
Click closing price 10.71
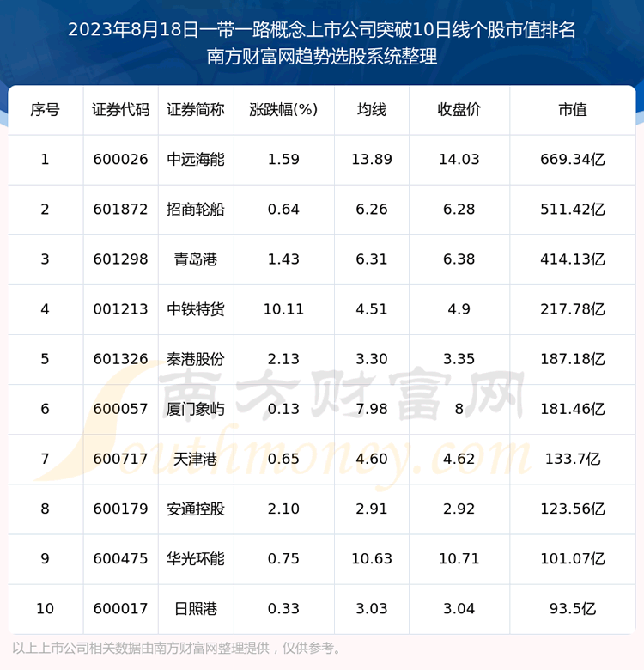click(459, 559)
